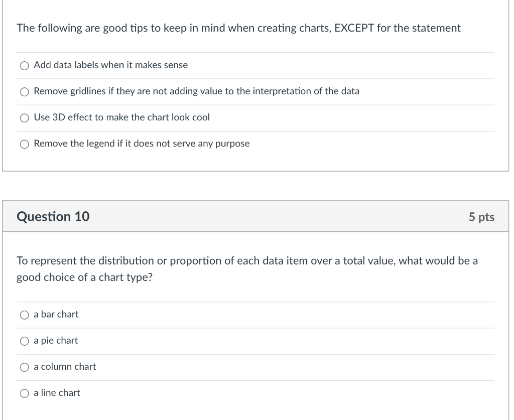Choose the 'Remove gridlines' answer radio button
Image resolution: width=514 pixels, height=420 pixels.
[25, 92]
